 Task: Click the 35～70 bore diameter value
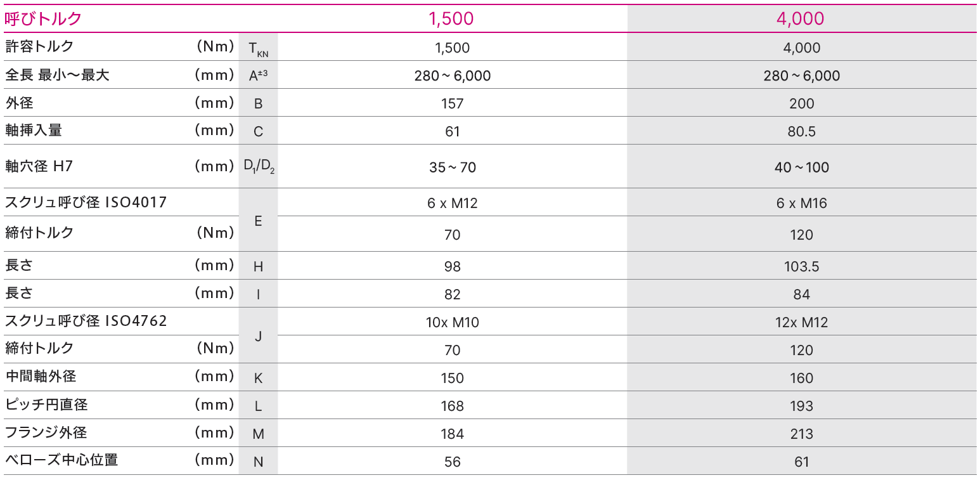tap(452, 167)
